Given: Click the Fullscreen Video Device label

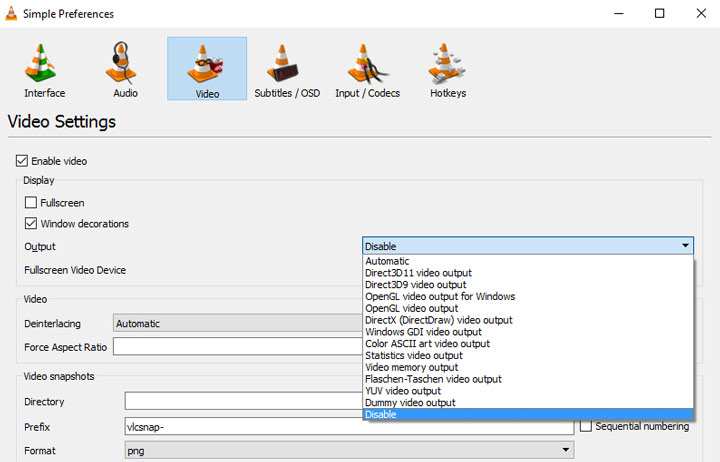Looking at the screenshot, I should point(75,270).
